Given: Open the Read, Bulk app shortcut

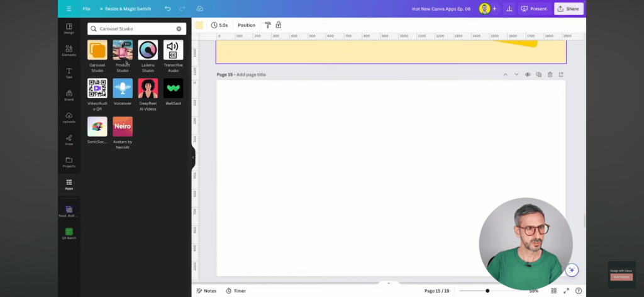Looking at the screenshot, I should (x=69, y=211).
